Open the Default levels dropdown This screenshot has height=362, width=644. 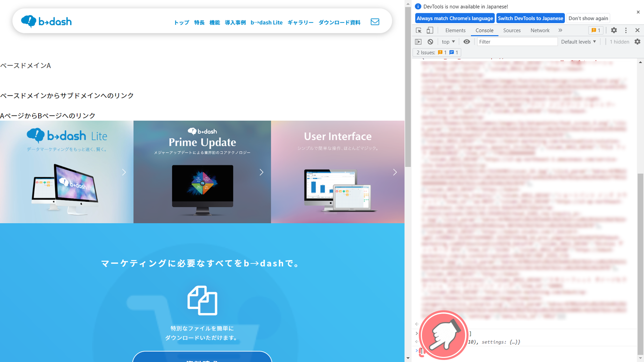pyautogui.click(x=579, y=42)
